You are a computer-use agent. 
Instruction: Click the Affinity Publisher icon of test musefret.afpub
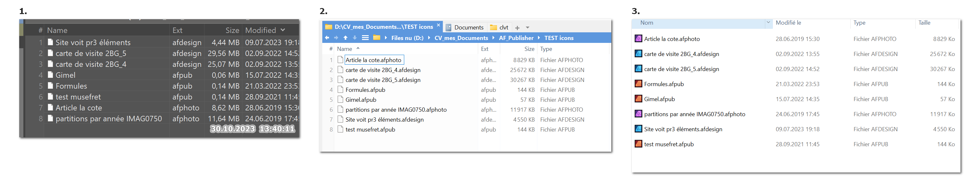pos(639,144)
